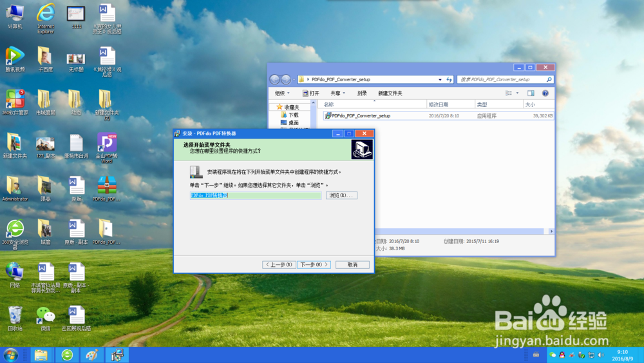Screen dimensions: 644x363
Task: Click the touch keyboard taskbar icon
Action: click(x=536, y=355)
